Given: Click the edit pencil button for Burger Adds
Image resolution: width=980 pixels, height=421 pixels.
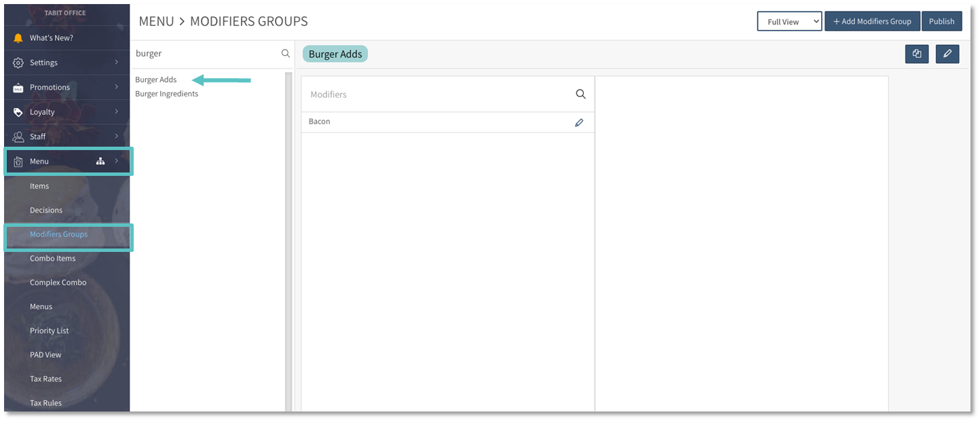Looking at the screenshot, I should tap(947, 54).
